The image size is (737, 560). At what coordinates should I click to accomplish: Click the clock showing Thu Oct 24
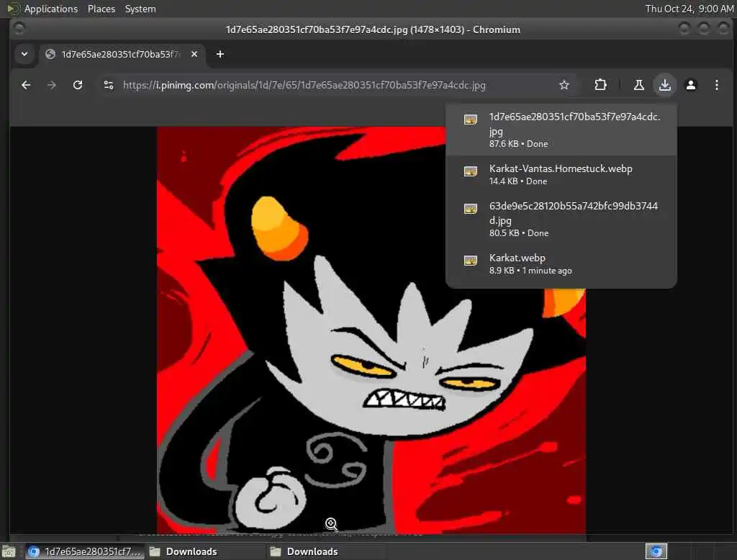click(689, 9)
